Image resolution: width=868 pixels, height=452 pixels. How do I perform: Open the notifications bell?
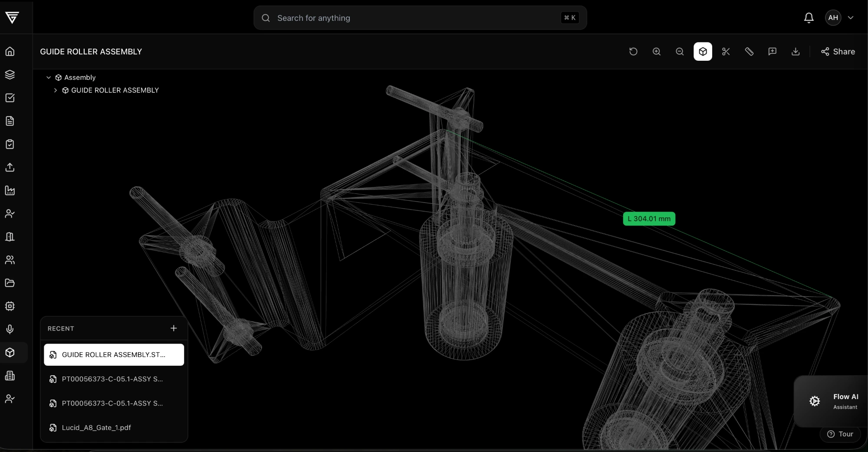809,18
